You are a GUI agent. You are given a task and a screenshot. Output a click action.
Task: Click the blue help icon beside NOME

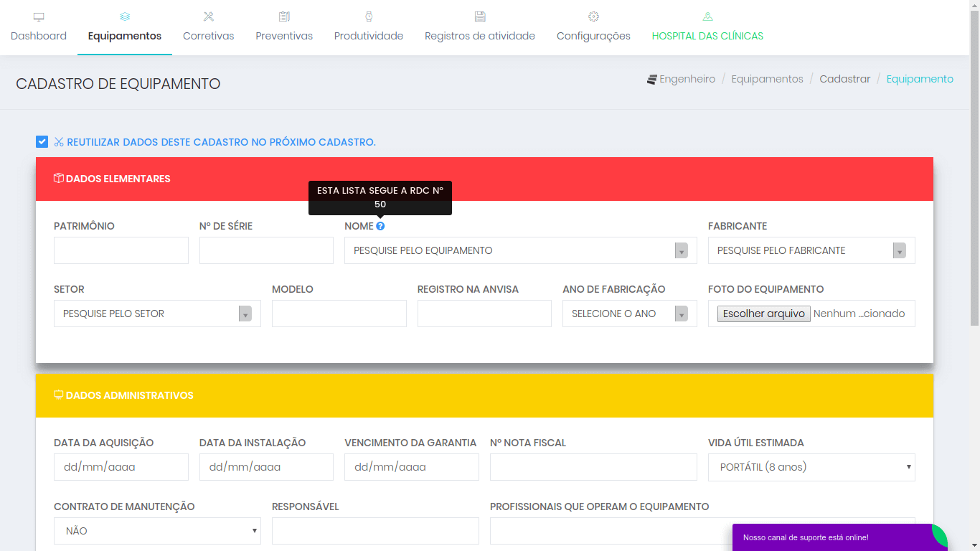click(x=380, y=226)
